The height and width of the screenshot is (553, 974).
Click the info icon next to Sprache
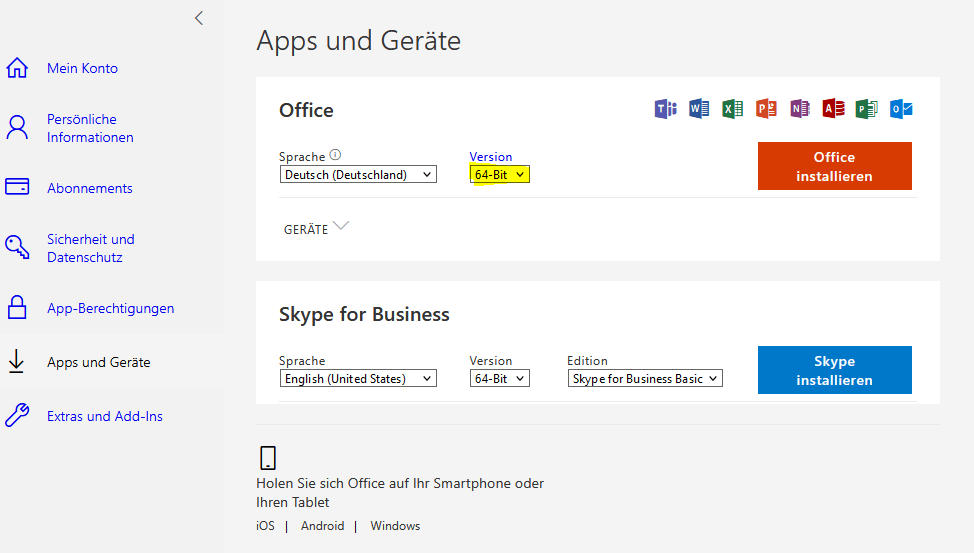coord(335,155)
